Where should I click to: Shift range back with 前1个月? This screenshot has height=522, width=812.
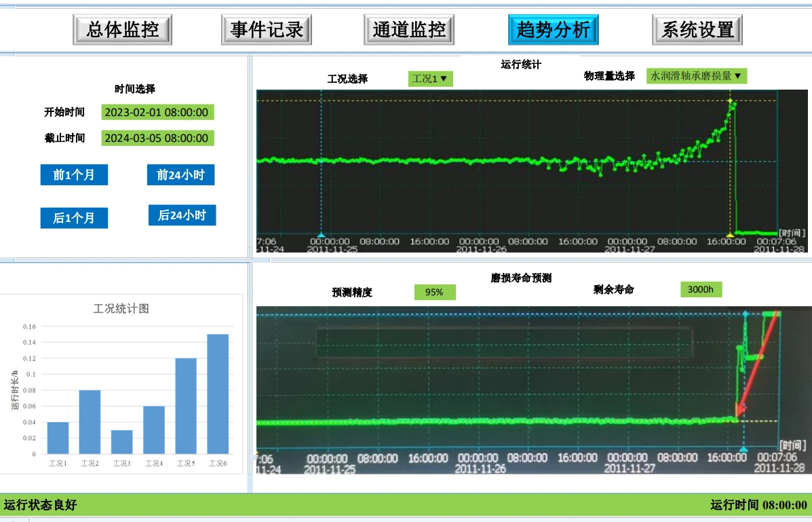(74, 174)
